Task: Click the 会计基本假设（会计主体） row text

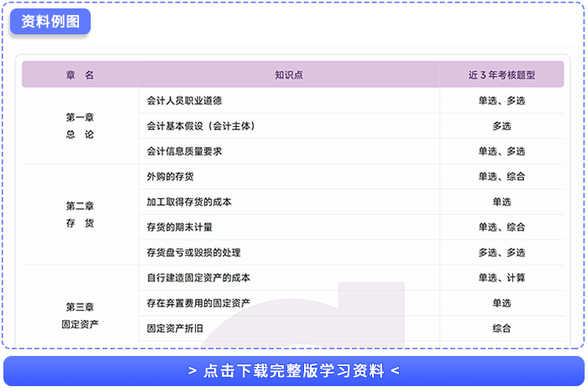Action: [x=201, y=126]
